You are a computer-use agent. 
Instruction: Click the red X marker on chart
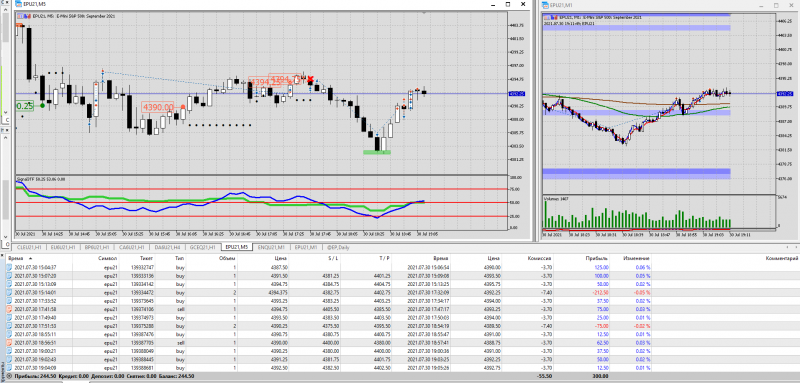coord(310,79)
